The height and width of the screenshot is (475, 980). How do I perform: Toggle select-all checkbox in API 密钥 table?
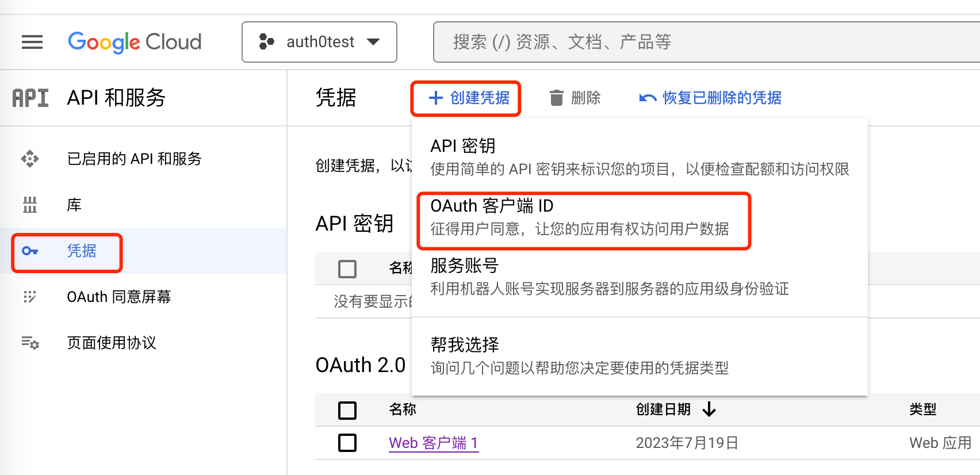(x=347, y=269)
